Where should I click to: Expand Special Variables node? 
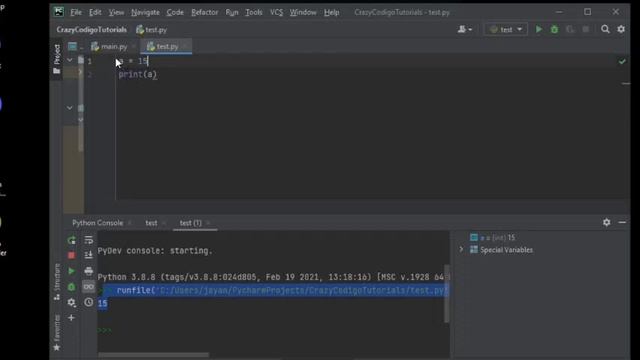462,249
